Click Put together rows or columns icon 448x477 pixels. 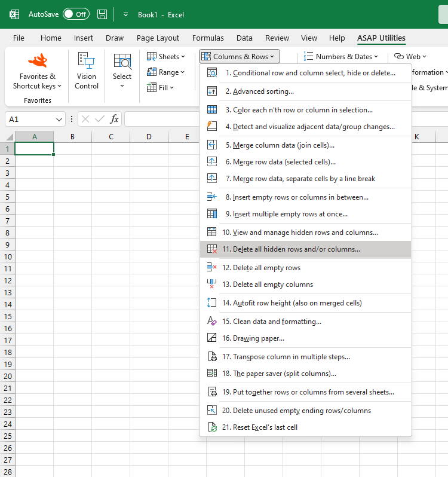212,392
